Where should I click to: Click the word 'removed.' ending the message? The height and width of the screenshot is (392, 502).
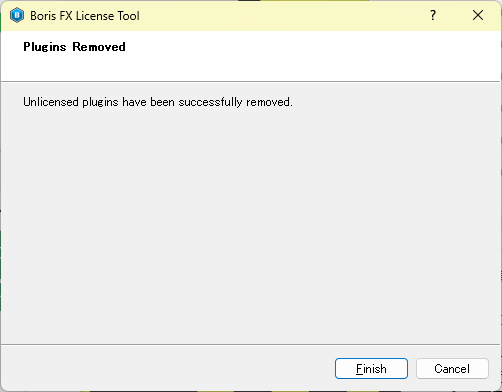(269, 102)
